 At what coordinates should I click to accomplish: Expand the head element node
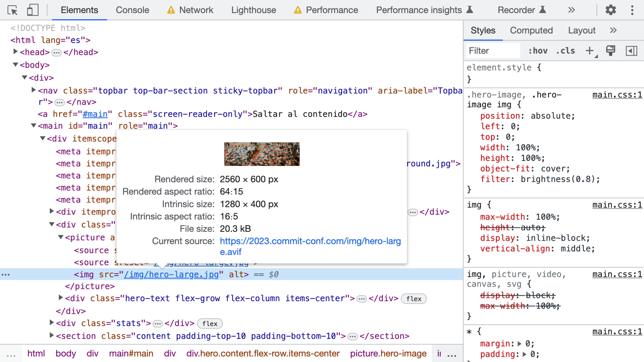coord(15,52)
